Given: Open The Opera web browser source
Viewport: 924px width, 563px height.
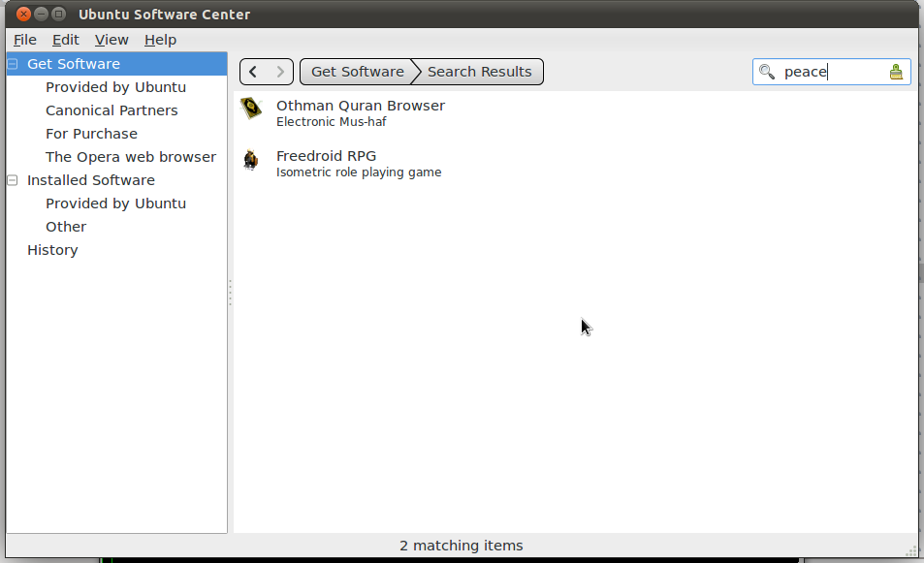Looking at the screenshot, I should pyautogui.click(x=131, y=157).
